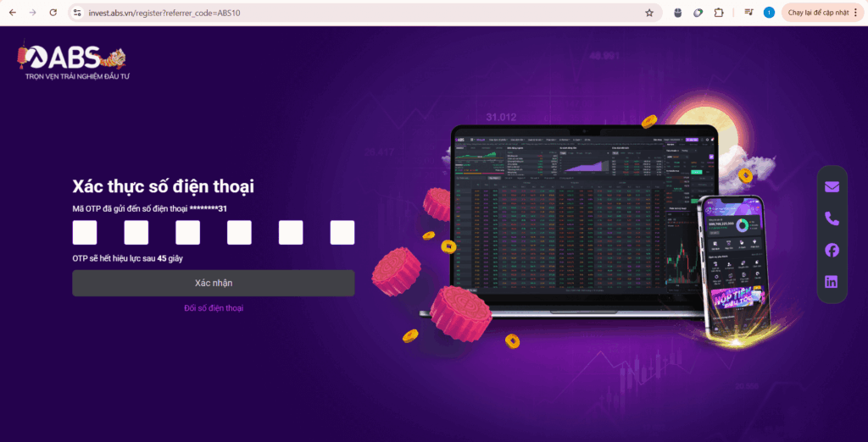Focus the third OTP digit box
Image resolution: width=868 pixels, height=442 pixels.
tap(187, 232)
